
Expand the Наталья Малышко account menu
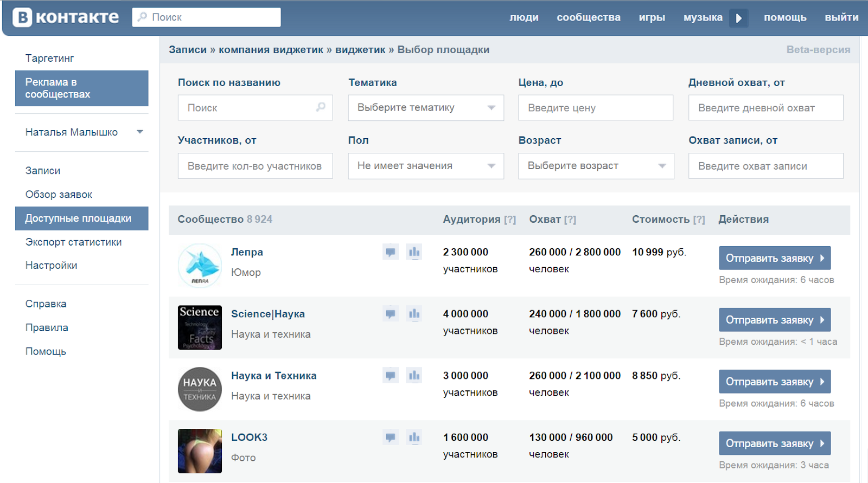139,132
